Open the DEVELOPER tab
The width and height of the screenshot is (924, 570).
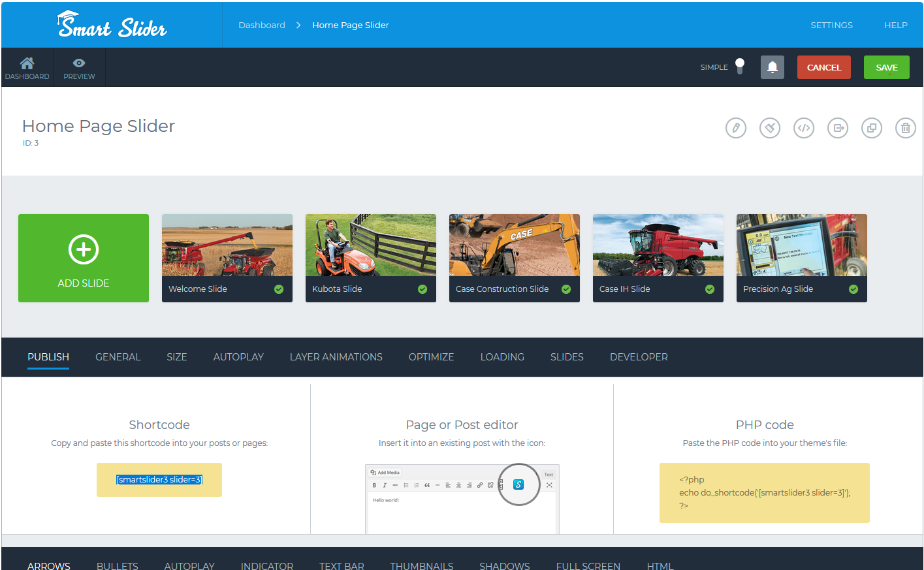pos(639,357)
